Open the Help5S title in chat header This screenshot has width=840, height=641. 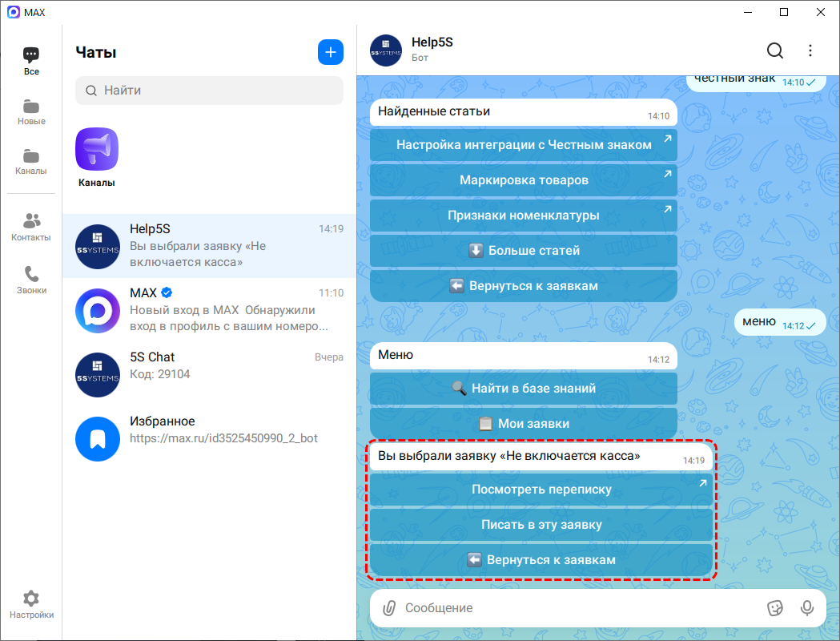(432, 42)
